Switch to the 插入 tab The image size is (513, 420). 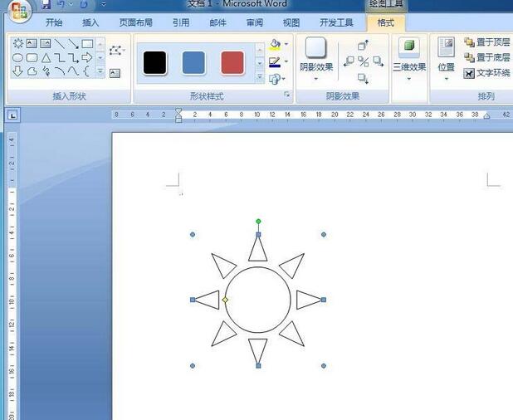tap(90, 22)
